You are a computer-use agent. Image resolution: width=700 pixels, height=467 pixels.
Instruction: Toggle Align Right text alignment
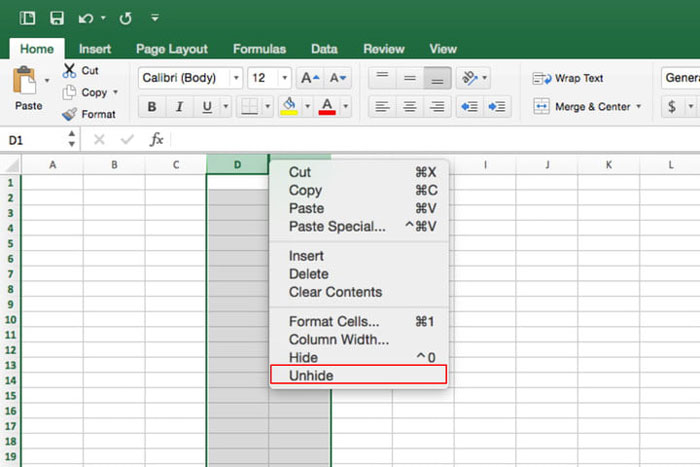[437, 107]
